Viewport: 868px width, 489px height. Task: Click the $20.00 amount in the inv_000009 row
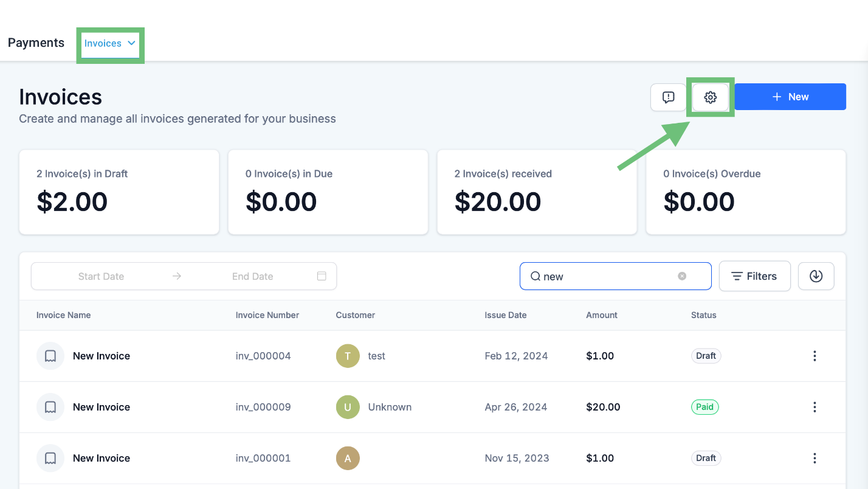[603, 407]
